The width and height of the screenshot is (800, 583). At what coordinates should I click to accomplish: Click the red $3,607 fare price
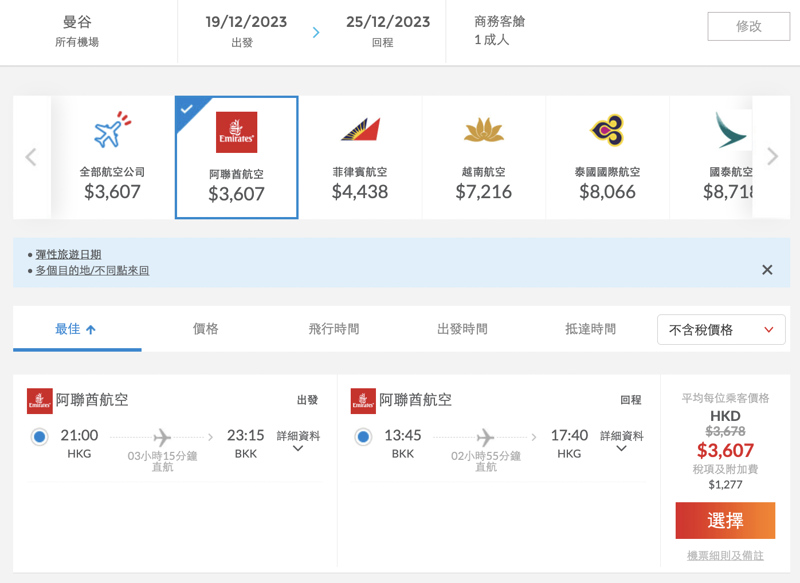pyautogui.click(x=725, y=450)
